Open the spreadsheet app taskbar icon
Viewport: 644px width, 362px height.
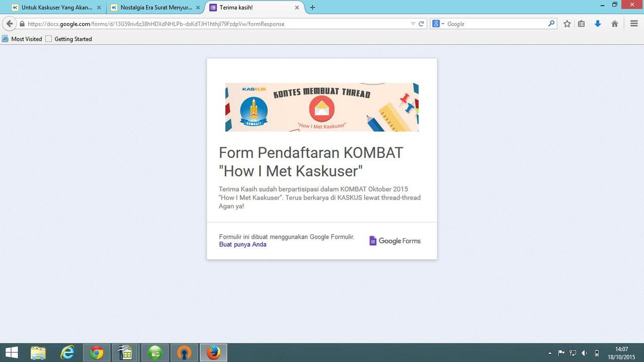[125, 352]
